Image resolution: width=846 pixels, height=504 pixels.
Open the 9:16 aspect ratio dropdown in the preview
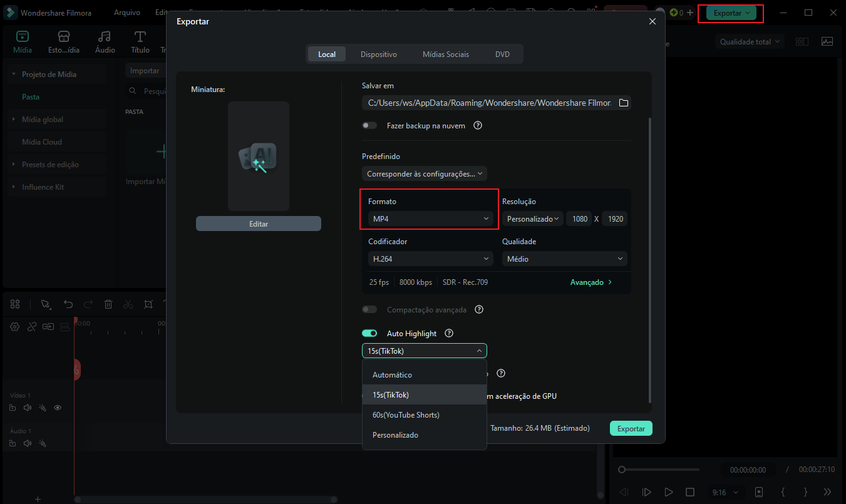[726, 492]
